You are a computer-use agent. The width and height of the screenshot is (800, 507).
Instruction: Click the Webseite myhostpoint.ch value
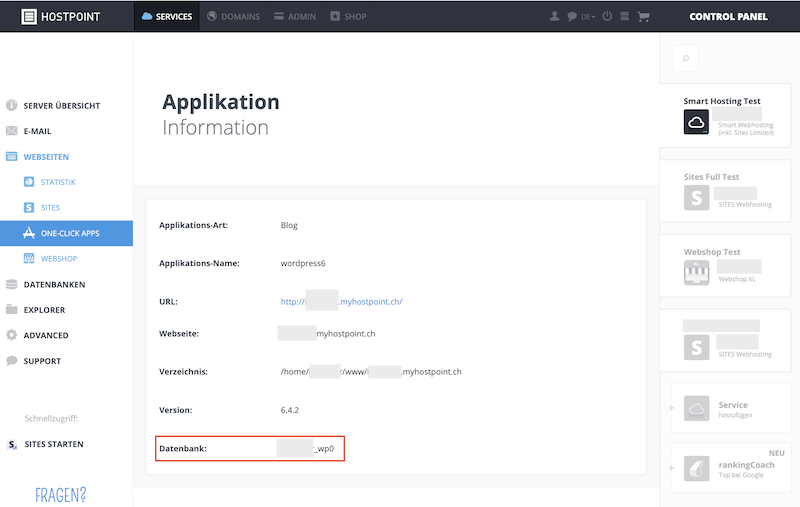point(346,334)
